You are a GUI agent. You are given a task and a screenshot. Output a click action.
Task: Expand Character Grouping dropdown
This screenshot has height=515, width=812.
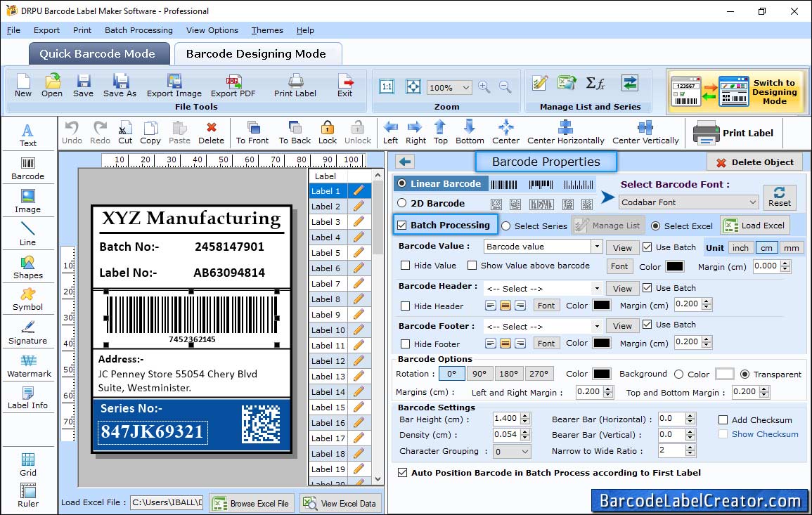click(x=512, y=451)
